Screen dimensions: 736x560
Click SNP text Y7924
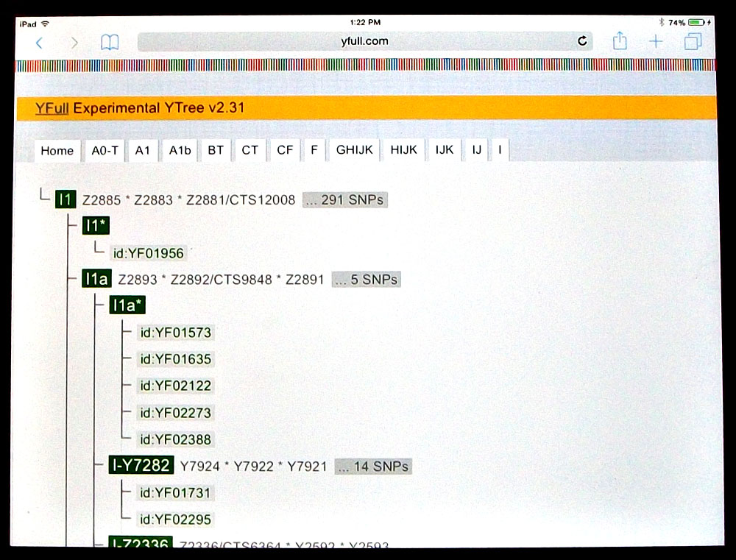tap(200, 467)
